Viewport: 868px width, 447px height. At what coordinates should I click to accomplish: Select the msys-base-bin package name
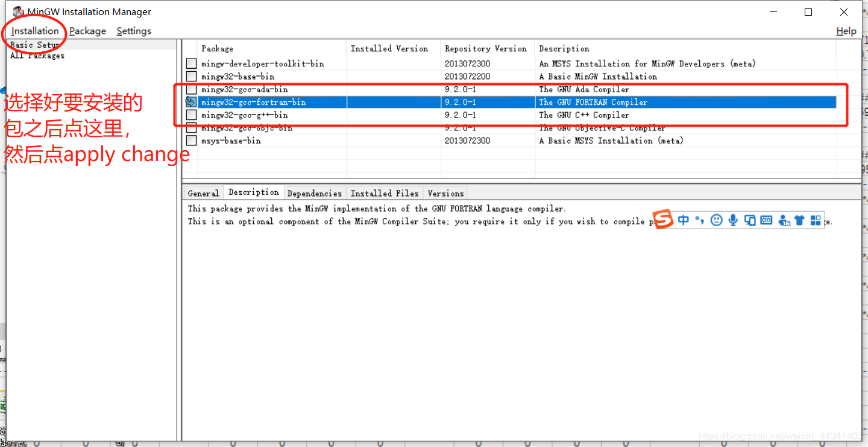231,141
